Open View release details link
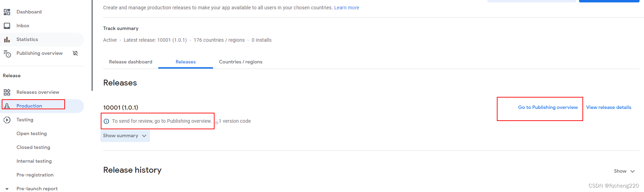Image resolution: width=644 pixels, height=192 pixels. (x=609, y=108)
